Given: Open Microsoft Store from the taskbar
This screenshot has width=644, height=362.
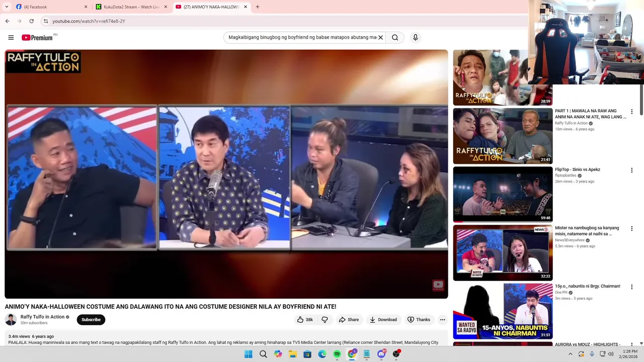Looking at the screenshot, I should 307,354.
